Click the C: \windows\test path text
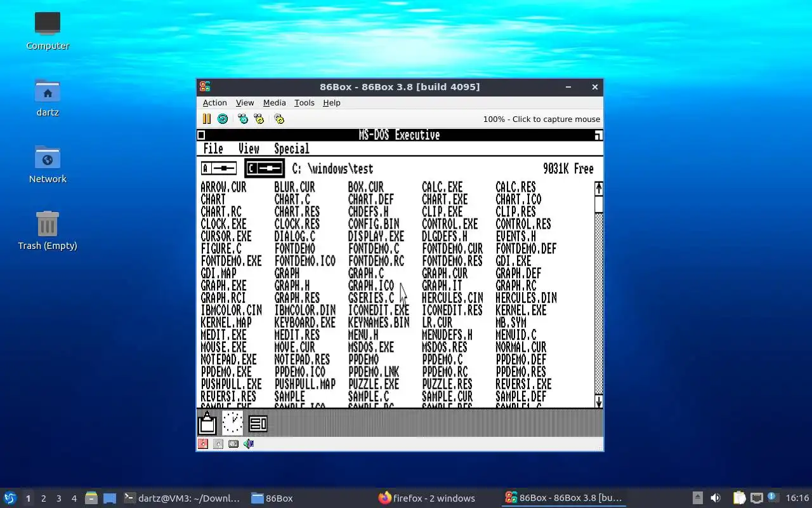812x508 pixels. coord(332,169)
